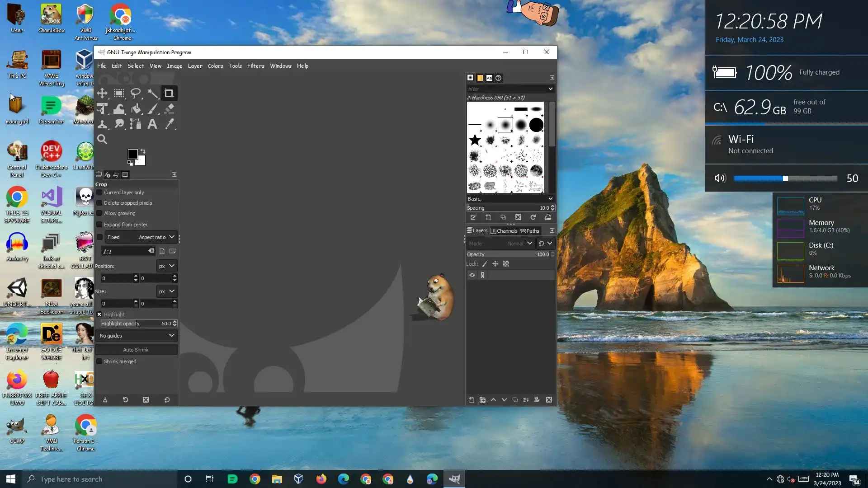Select the Eraser tool
Screen dimensions: 868x488
pos(170,109)
